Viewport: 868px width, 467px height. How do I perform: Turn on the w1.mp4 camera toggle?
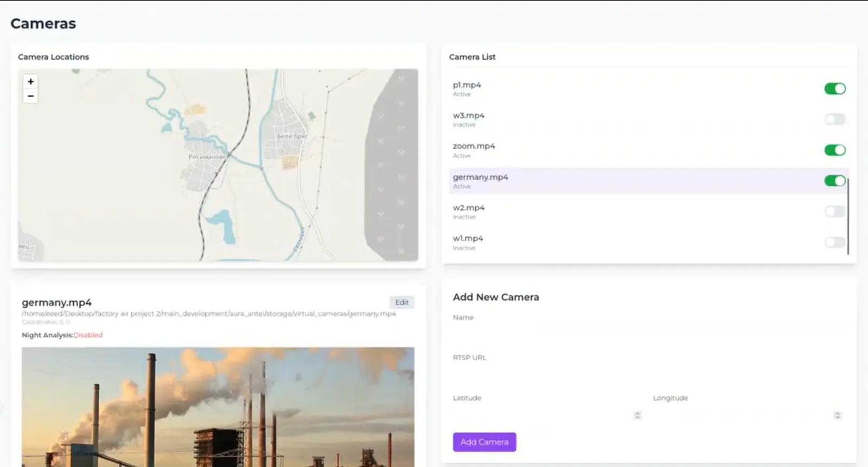click(x=835, y=242)
